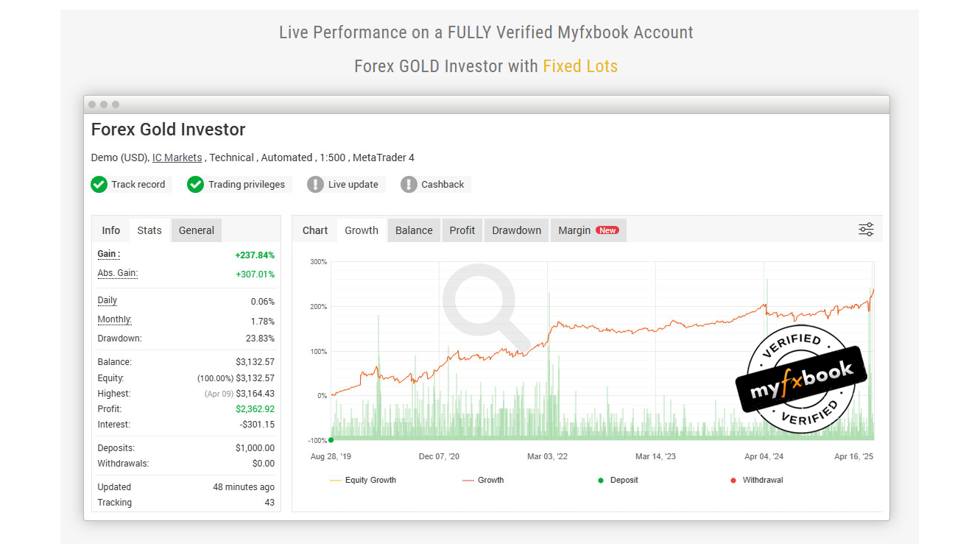
Task: Switch to the Balance chart tab
Action: point(414,230)
